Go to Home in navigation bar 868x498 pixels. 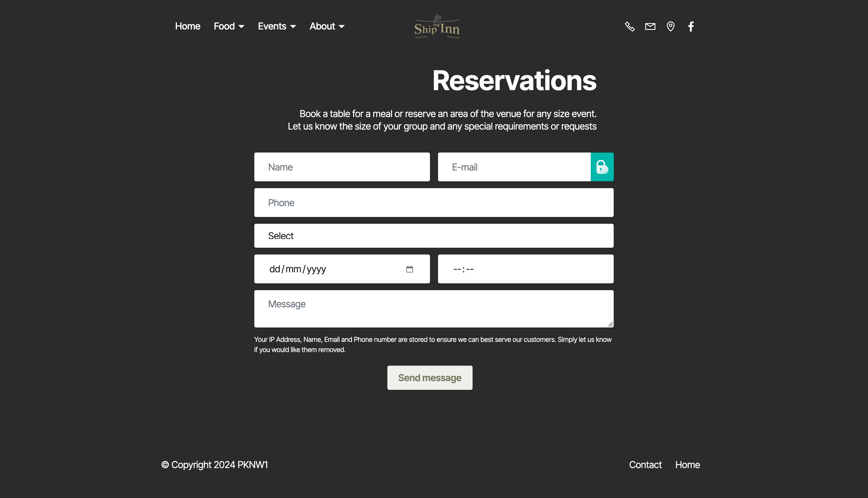tap(188, 26)
